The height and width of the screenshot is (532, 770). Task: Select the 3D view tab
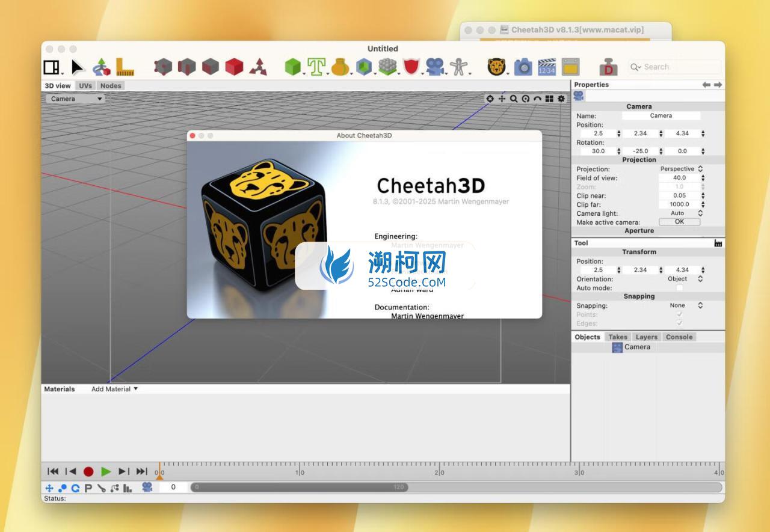point(58,86)
